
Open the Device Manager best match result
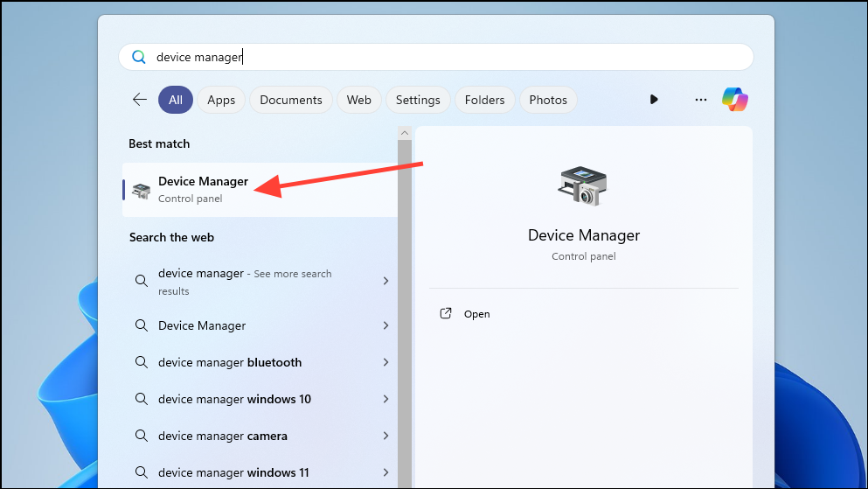point(260,190)
